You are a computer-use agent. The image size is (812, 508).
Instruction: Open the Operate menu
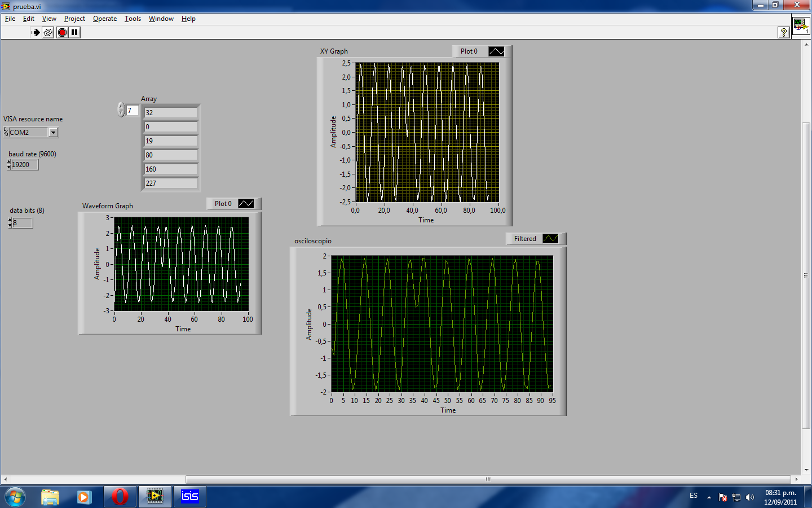(x=105, y=19)
